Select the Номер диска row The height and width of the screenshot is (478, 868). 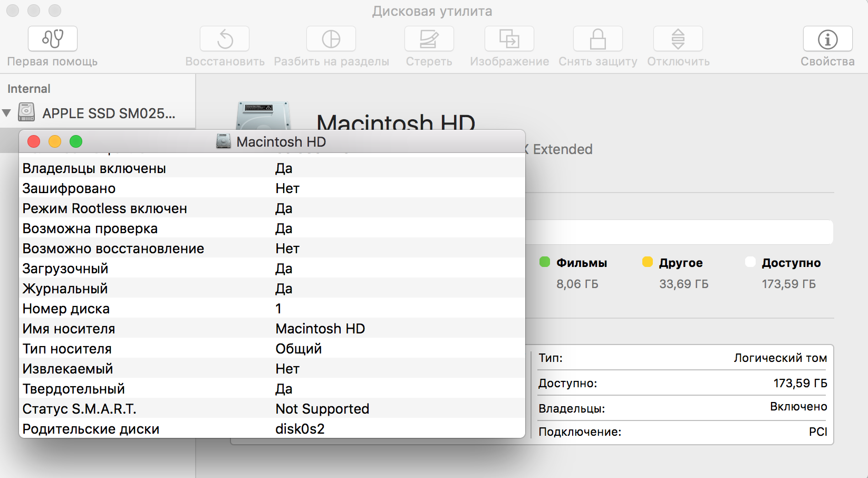(272, 309)
